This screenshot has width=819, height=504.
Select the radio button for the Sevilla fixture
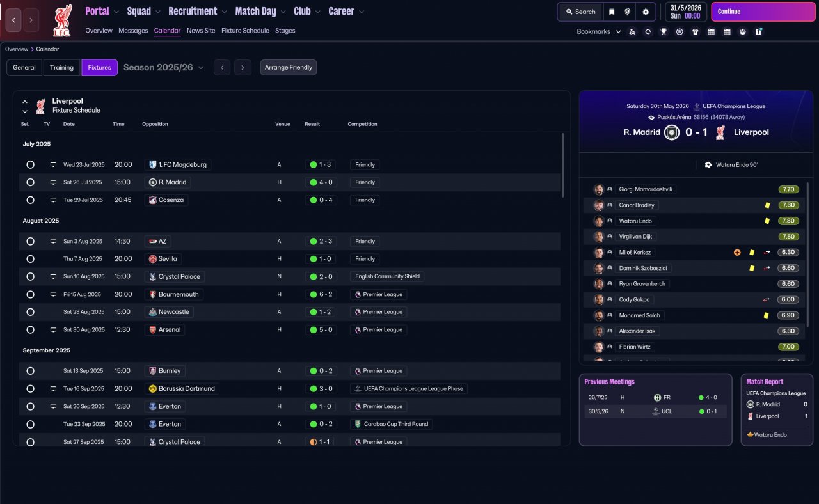[30, 259]
